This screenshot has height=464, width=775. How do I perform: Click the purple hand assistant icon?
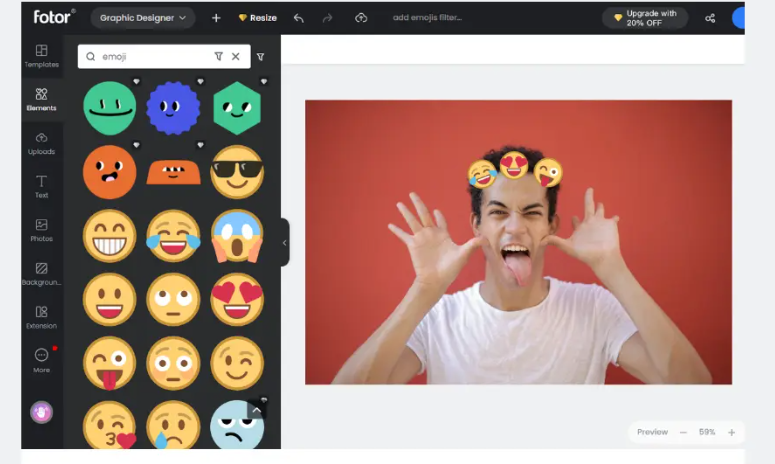tap(42, 412)
